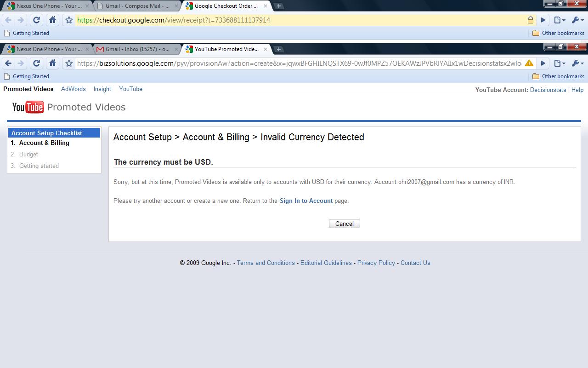The image size is (588, 368).
Task: Click the Decisionstats YouTube account link
Action: [x=548, y=90]
